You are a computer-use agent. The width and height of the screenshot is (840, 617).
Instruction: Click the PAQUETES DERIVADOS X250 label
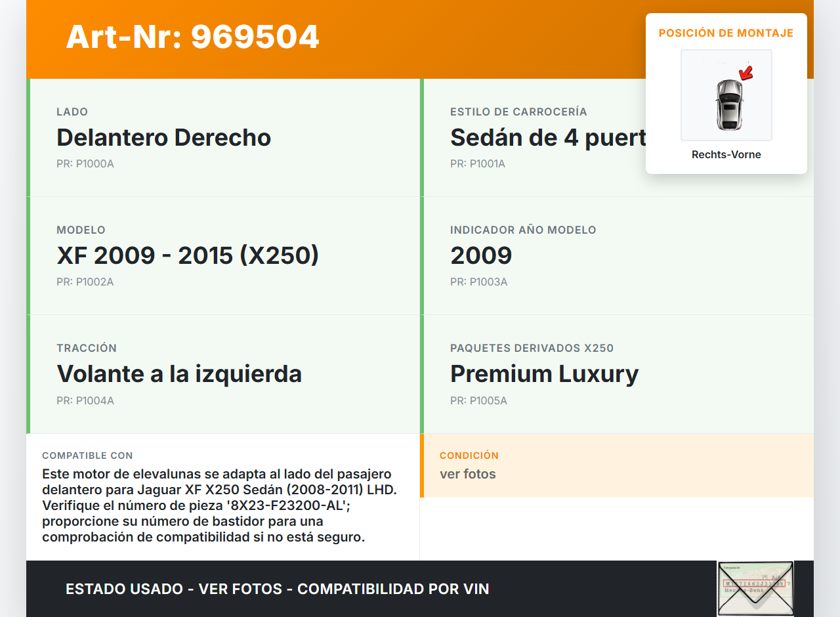532,348
